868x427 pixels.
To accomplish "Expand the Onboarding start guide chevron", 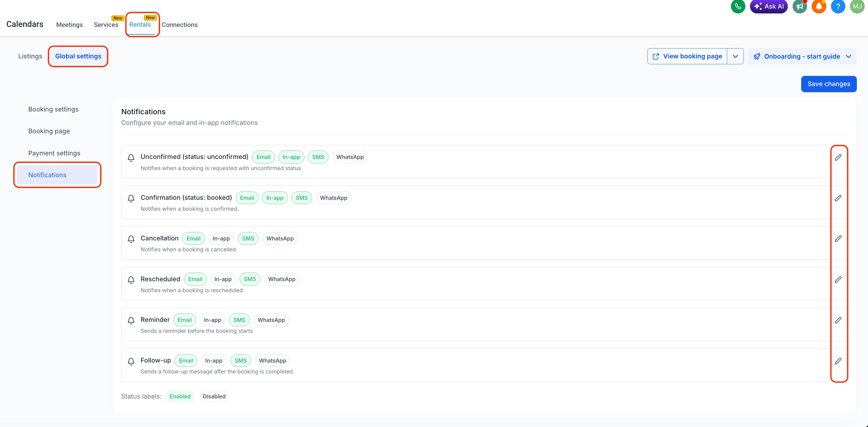I will coord(848,56).
